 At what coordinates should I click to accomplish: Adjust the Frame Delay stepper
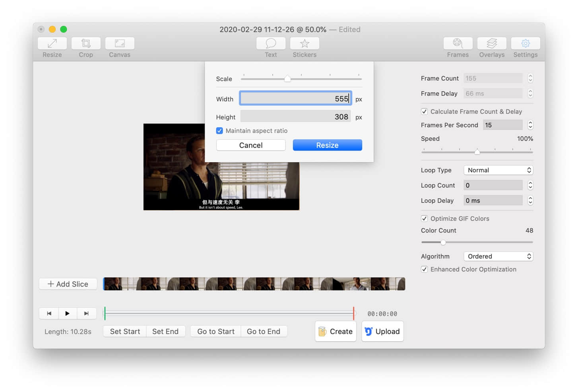tap(530, 93)
